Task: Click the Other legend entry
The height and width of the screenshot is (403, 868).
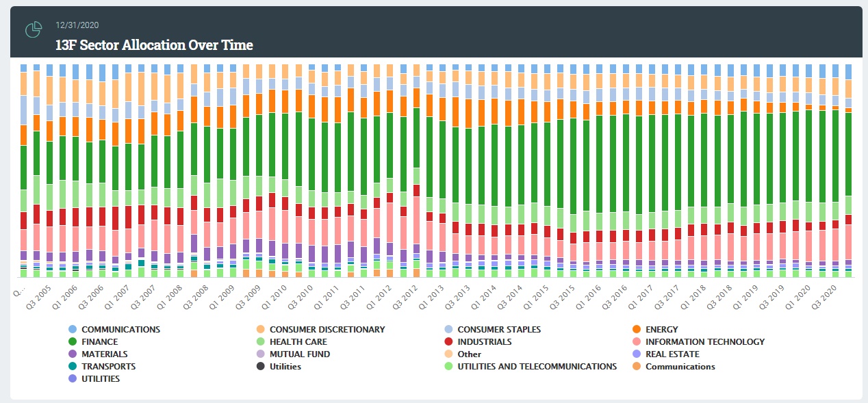Action: point(469,354)
